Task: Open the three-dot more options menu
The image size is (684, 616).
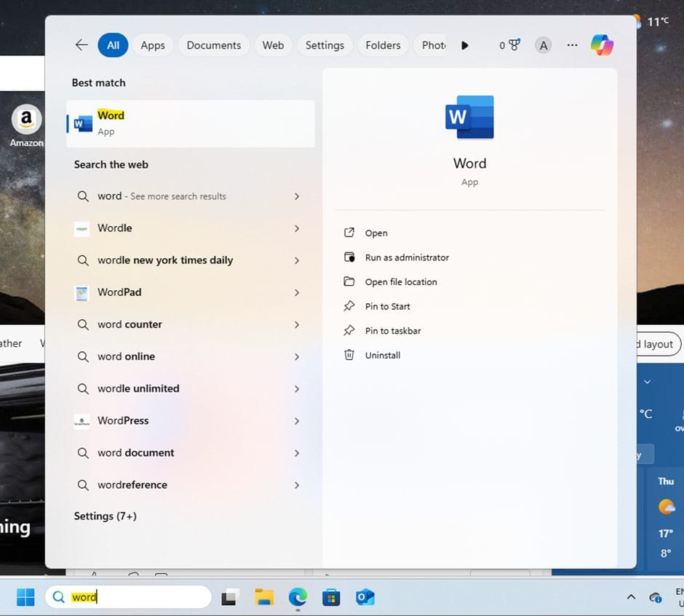Action: [572, 45]
